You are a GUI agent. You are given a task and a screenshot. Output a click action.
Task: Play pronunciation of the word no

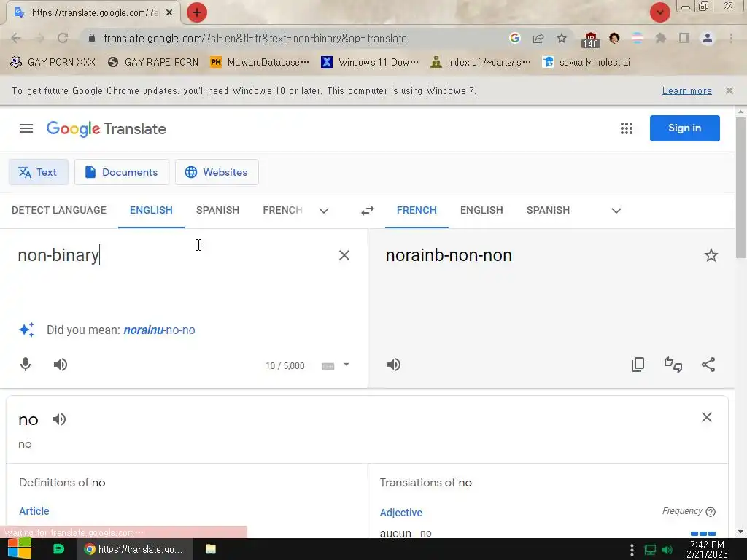pyautogui.click(x=58, y=419)
